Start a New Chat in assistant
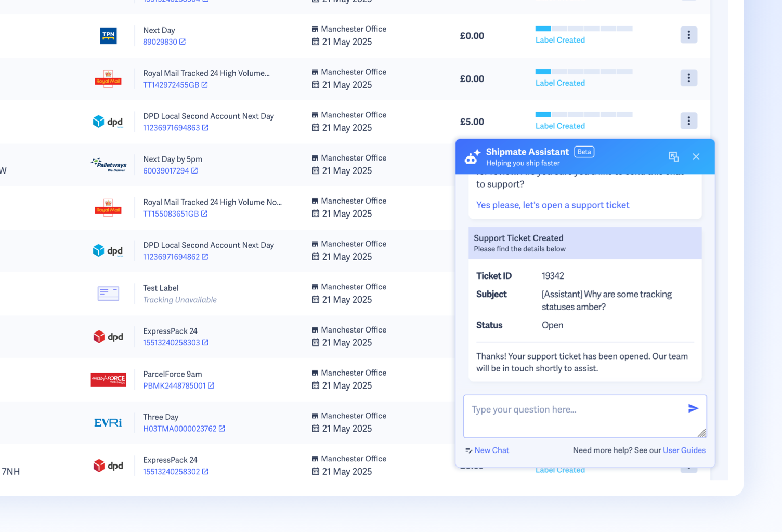 coord(487,450)
